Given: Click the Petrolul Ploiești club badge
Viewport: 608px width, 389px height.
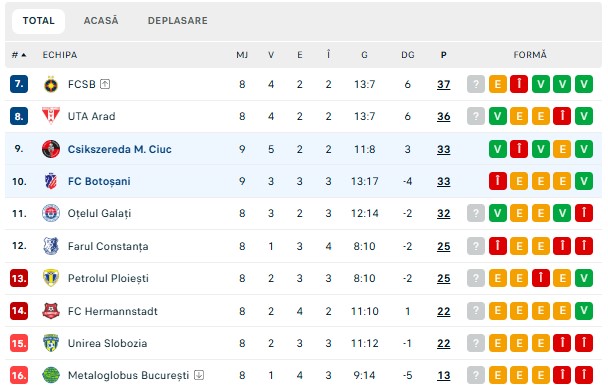Looking at the screenshot, I should 51,278.
